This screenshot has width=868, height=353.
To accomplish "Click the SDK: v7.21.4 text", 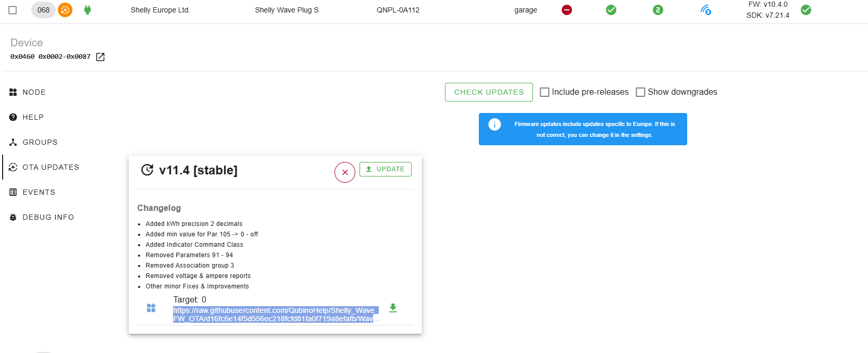I will (x=768, y=15).
